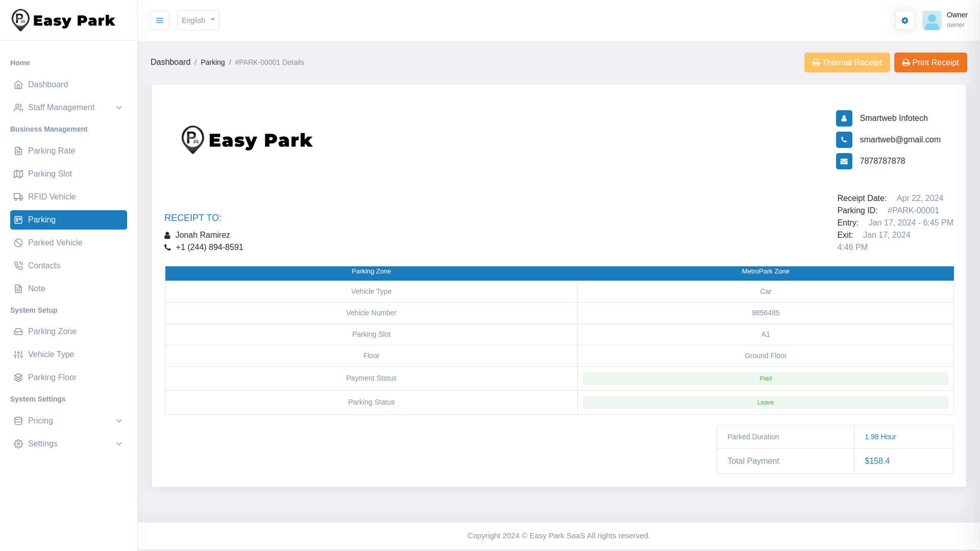980x551 pixels.
Task: Open the English language dropdown
Action: click(x=198, y=20)
